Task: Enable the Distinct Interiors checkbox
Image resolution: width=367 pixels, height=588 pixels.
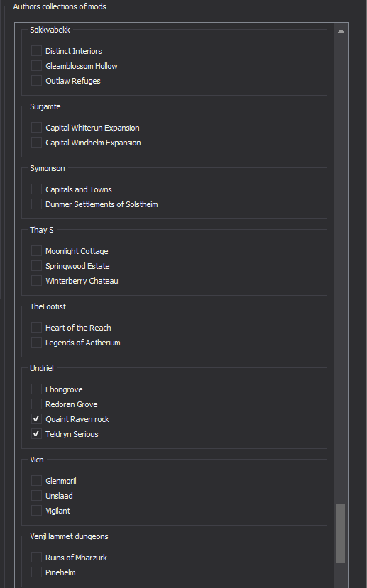Action: (x=36, y=50)
